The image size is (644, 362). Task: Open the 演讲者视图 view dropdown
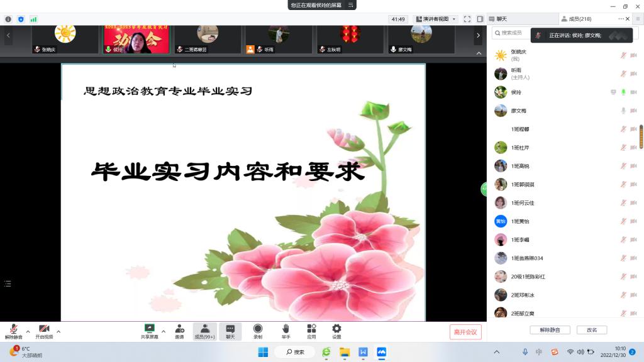pos(435,19)
